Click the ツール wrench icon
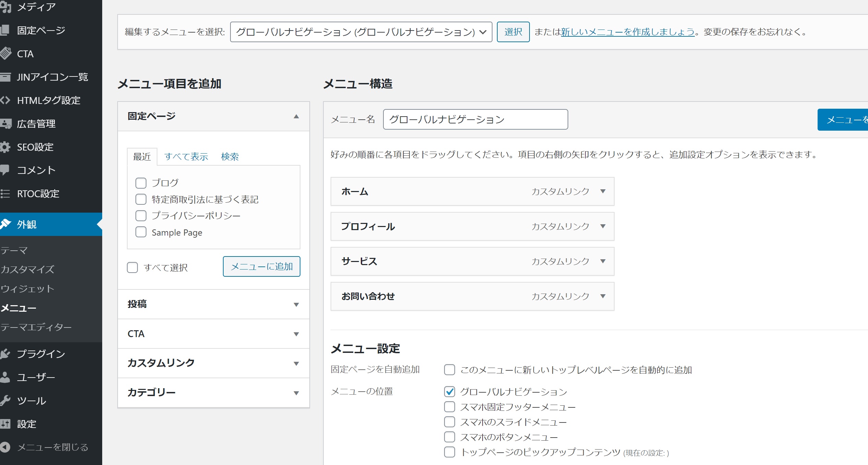868x465 pixels. (5, 401)
